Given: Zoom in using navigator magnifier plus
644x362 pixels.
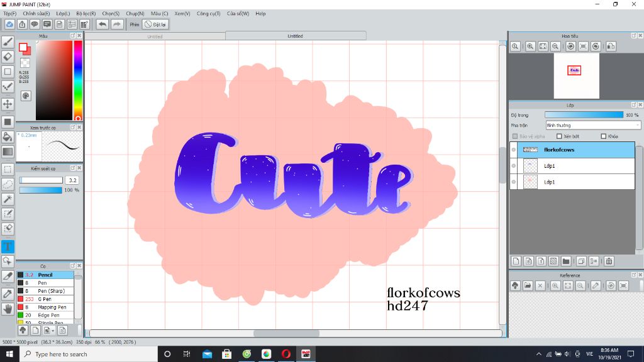Looking at the screenshot, I should (530, 47).
